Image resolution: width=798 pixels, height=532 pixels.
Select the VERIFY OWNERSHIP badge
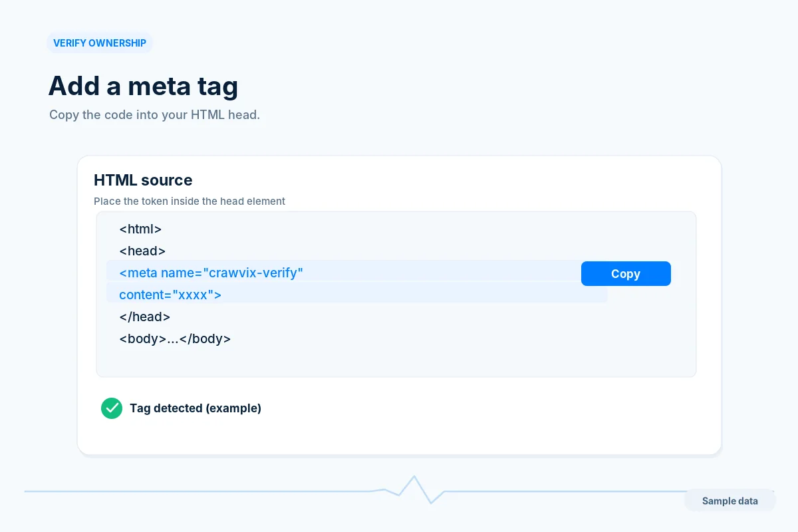pos(100,43)
